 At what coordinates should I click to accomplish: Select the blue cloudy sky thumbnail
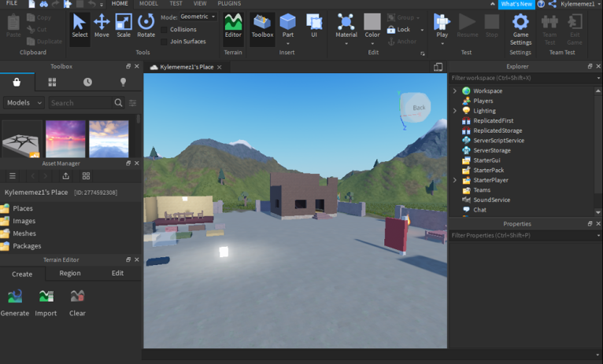109,138
